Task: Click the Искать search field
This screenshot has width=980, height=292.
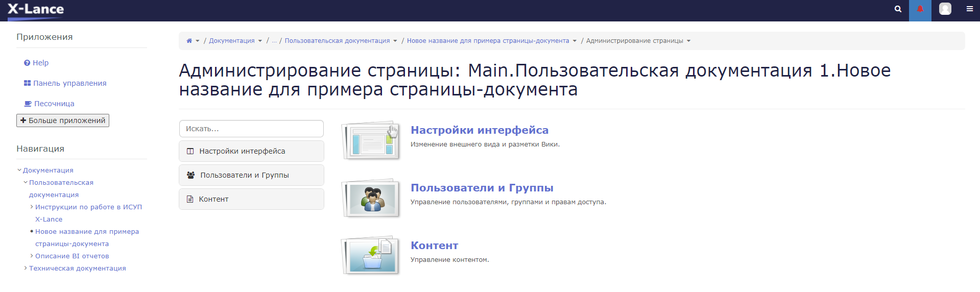Action: pos(251,129)
